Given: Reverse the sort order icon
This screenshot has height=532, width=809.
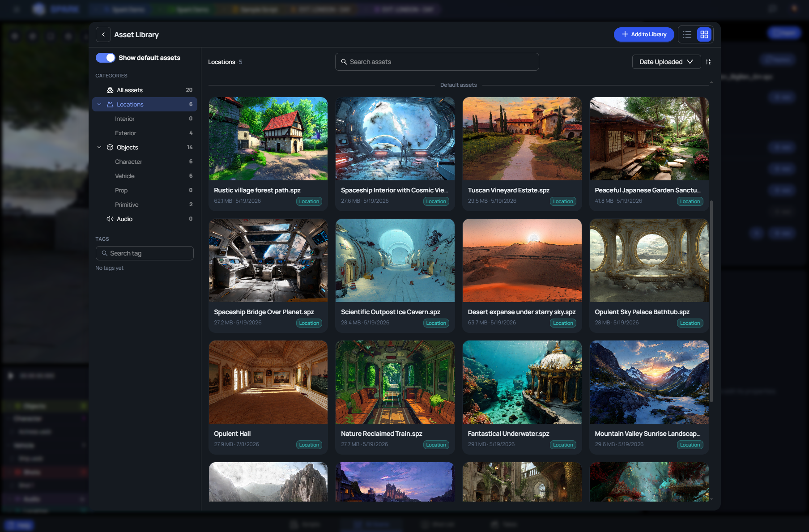Looking at the screenshot, I should tap(708, 62).
